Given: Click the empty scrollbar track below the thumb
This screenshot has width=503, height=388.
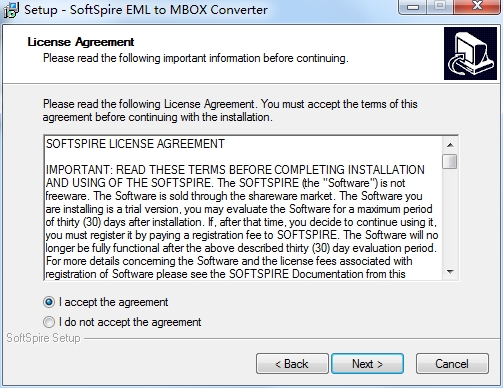Looking at the screenshot, I should pyautogui.click(x=450, y=217).
